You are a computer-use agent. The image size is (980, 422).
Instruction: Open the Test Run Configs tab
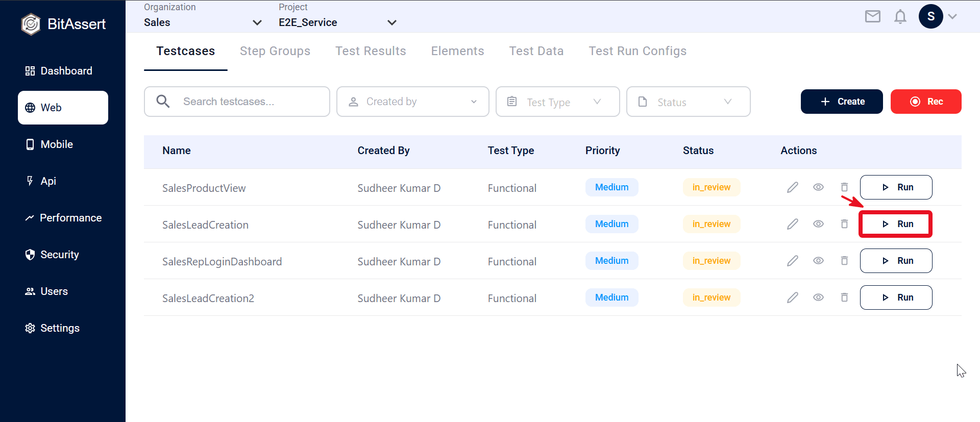tap(638, 51)
